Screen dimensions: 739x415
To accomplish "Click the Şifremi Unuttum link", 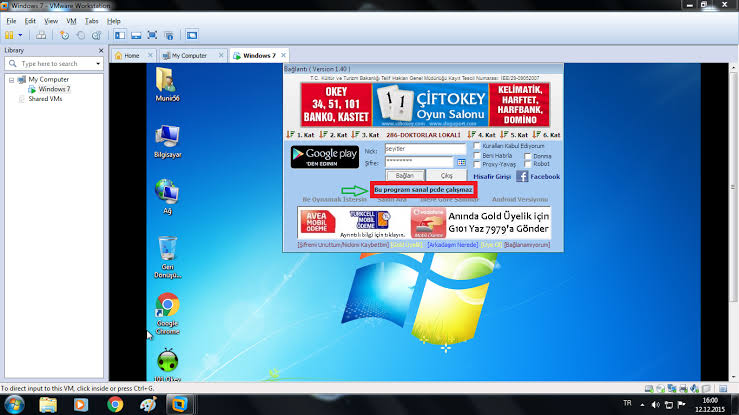I will pyautogui.click(x=343, y=245).
